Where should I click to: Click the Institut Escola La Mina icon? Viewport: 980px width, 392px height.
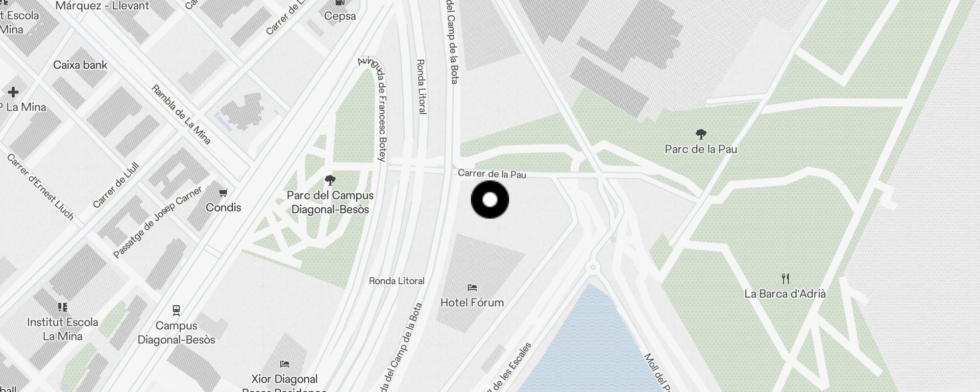pyautogui.click(x=63, y=307)
